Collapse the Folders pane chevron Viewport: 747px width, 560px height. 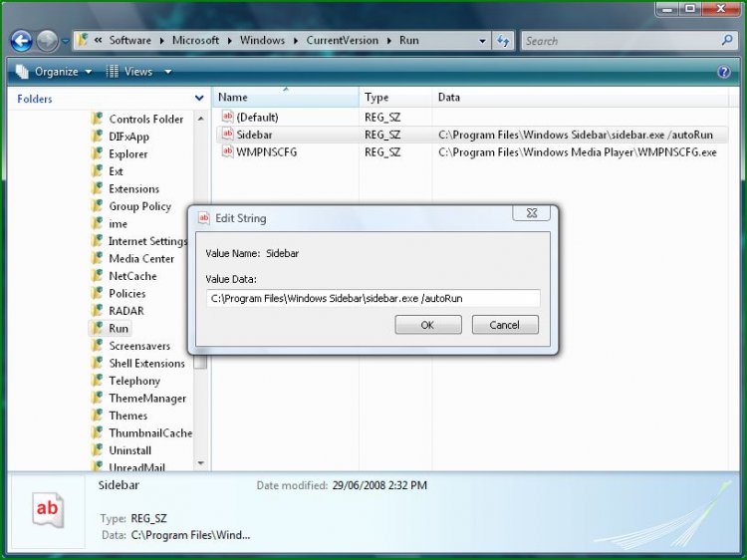(199, 99)
